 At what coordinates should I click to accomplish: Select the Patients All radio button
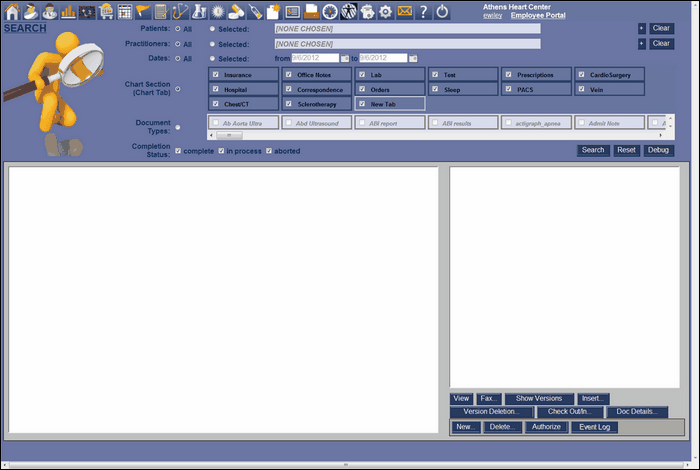(x=178, y=29)
